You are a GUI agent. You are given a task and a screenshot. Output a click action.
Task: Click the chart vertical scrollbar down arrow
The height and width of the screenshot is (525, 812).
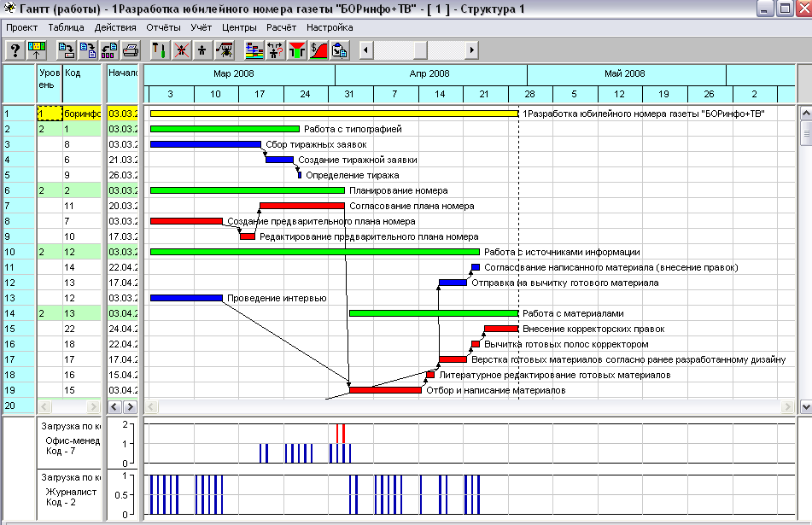(x=806, y=407)
